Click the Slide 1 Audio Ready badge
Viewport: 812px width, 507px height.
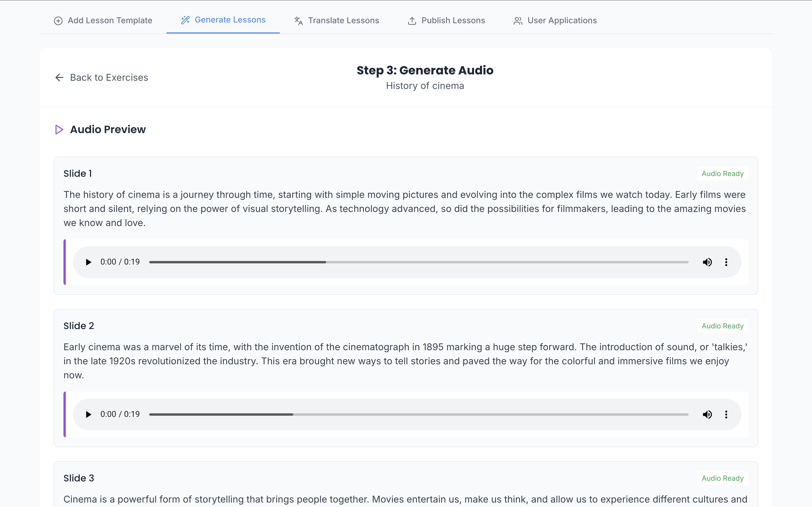tap(722, 174)
